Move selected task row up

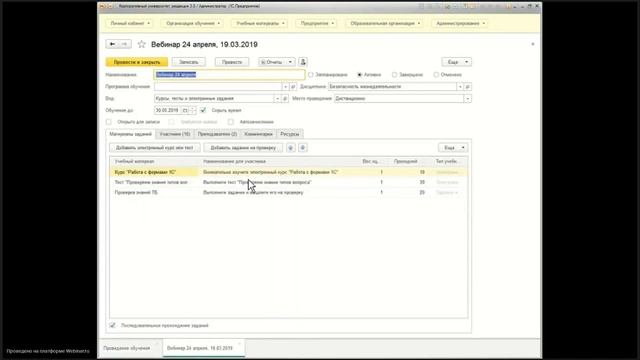point(291,148)
